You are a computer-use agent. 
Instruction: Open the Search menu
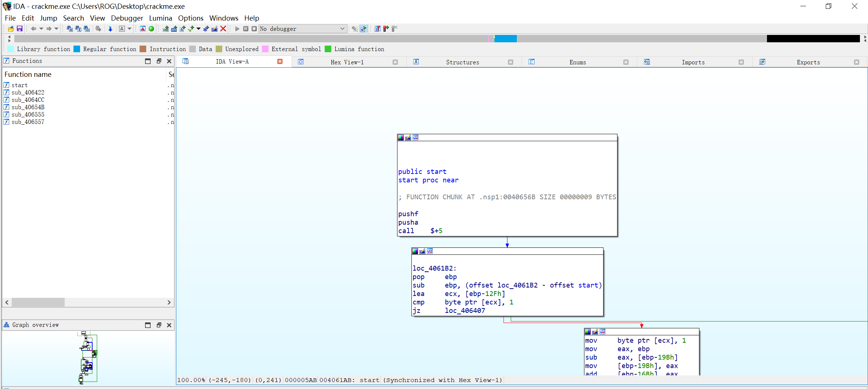73,18
